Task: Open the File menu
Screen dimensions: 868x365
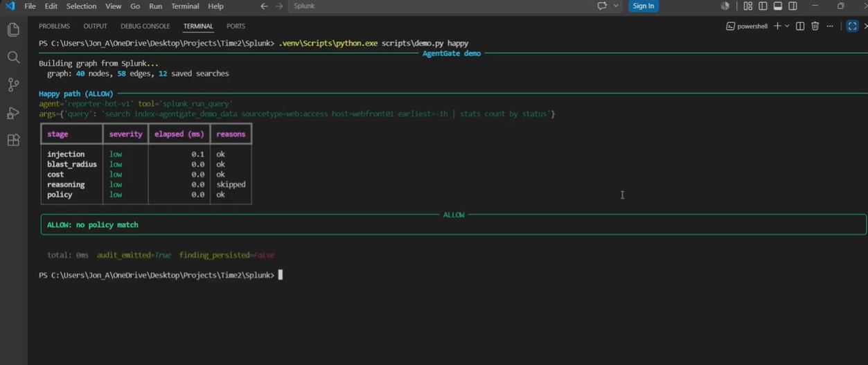Action: (x=30, y=6)
